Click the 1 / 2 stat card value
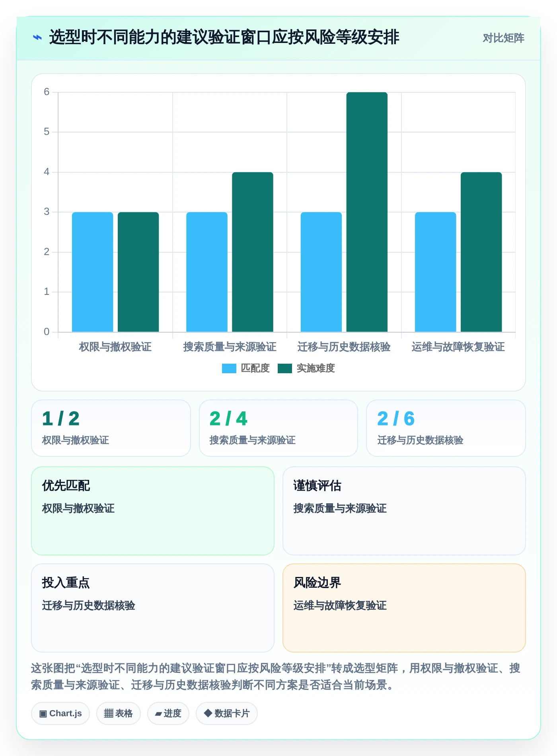The width and height of the screenshot is (557, 756). tap(61, 419)
